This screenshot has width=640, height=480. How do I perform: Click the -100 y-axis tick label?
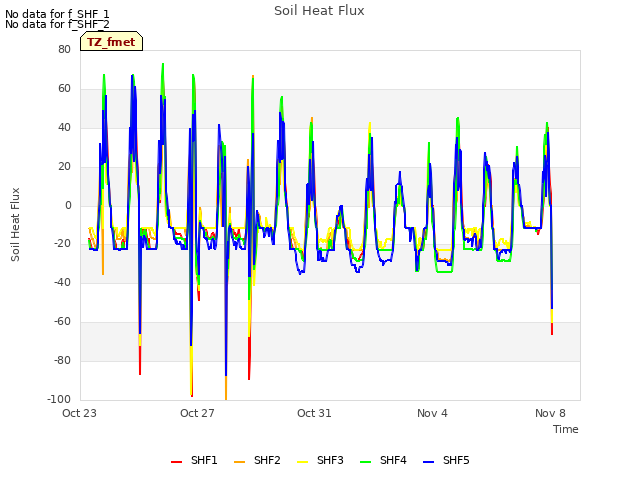tap(59, 399)
